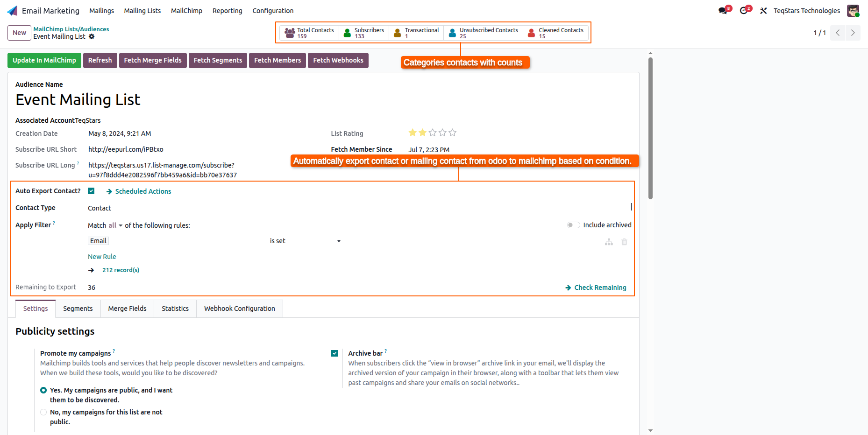Viewport: 868px width, 435px height.
Task: Open the MailChimp menu
Action: (187, 11)
